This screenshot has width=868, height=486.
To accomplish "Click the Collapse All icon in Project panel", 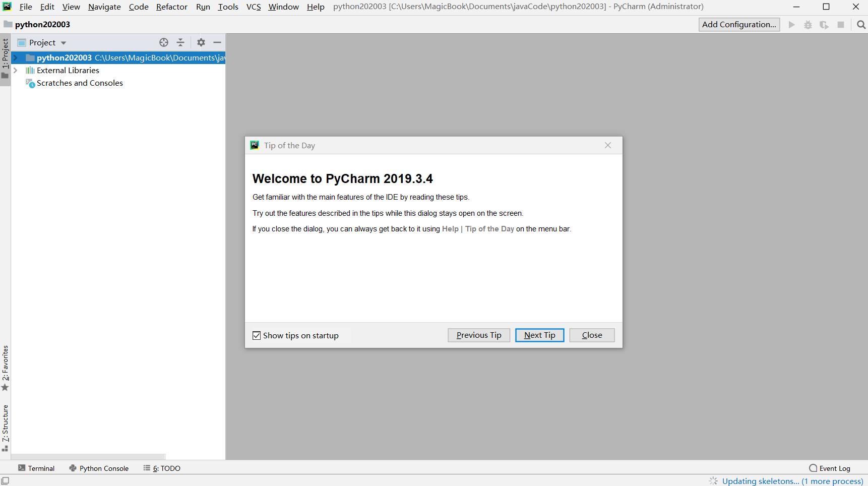I will coord(180,42).
